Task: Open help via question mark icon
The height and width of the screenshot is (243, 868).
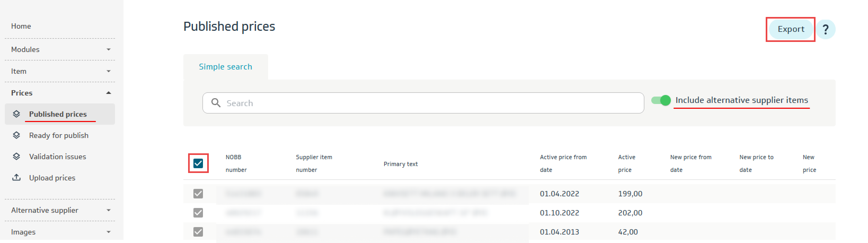Action: click(x=825, y=29)
